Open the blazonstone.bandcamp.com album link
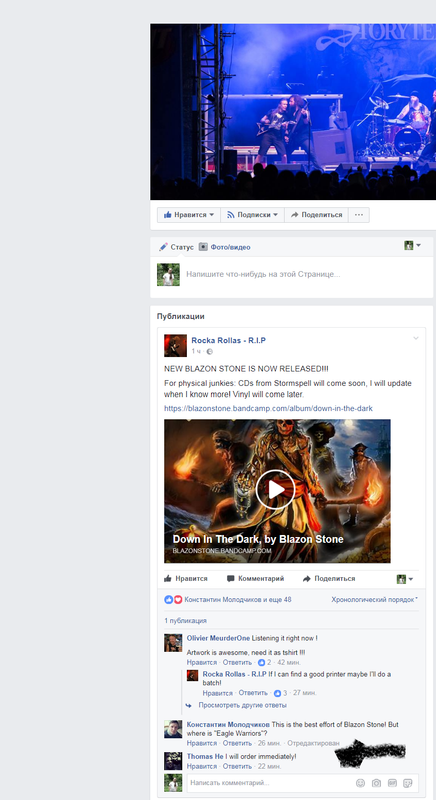This screenshot has height=800, width=436. point(268,409)
